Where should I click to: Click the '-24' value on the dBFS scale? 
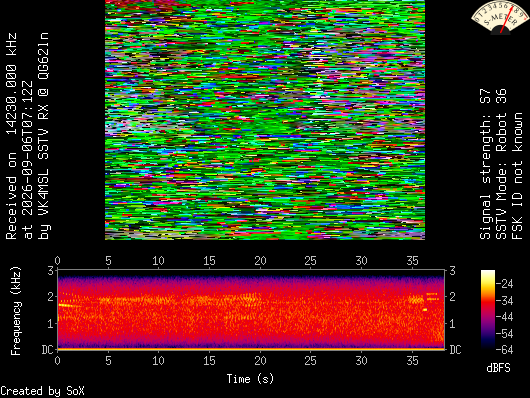pos(504,283)
